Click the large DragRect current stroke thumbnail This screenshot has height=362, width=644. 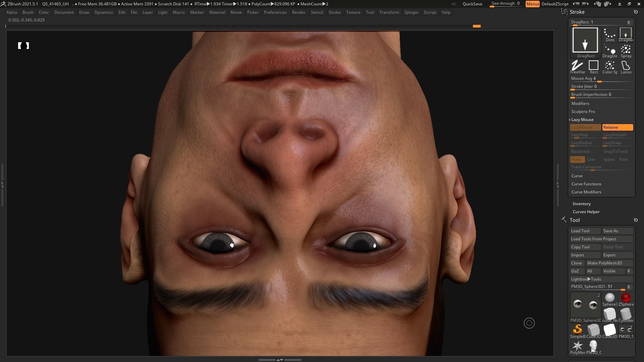click(x=585, y=43)
